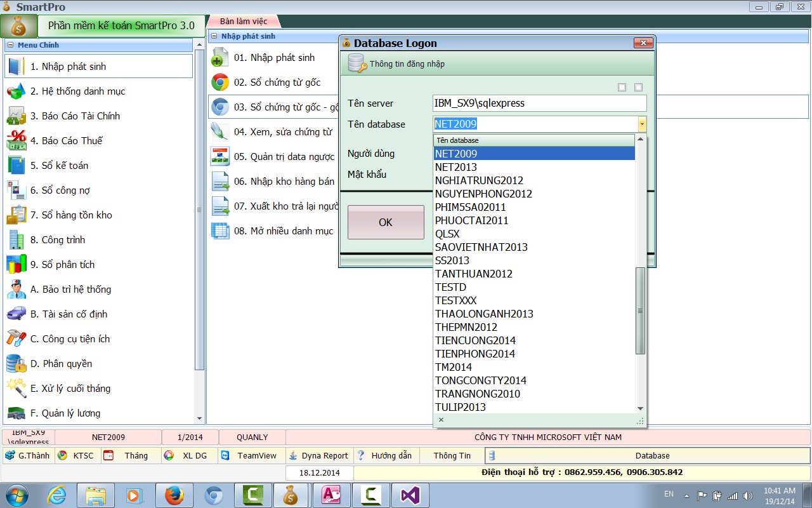Click the Tên database combo text field
Screen dimensions: 812x508
(x=535, y=124)
